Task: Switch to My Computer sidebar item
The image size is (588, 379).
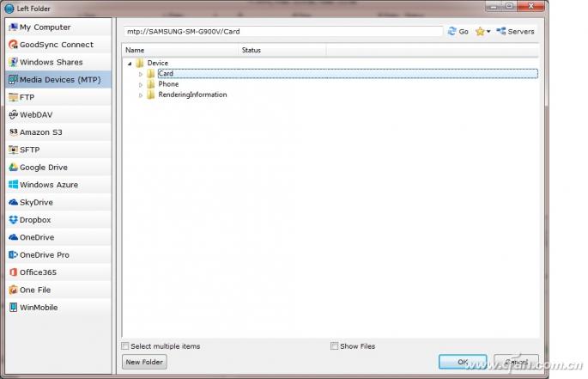Action: coord(58,27)
